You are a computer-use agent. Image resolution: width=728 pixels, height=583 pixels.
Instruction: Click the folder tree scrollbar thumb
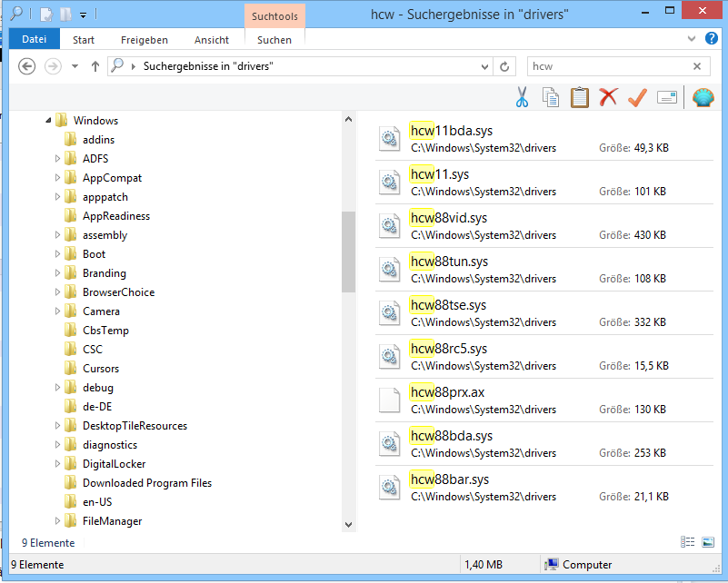point(348,252)
